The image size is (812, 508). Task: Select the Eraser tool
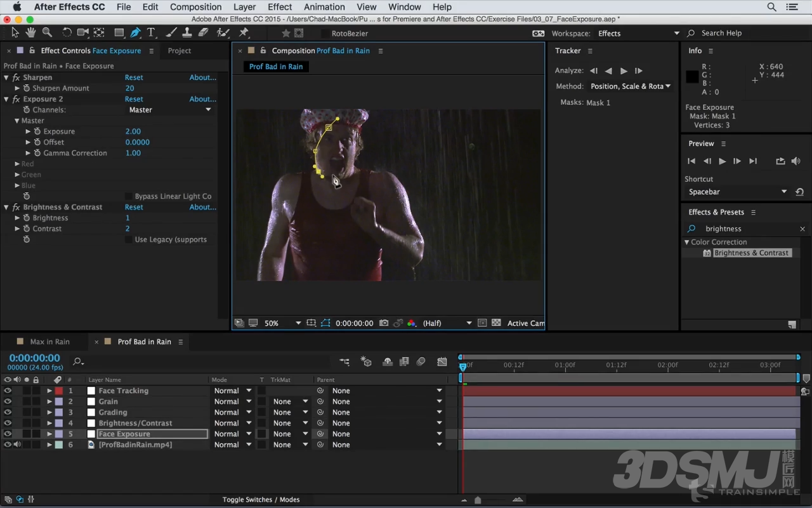point(204,32)
